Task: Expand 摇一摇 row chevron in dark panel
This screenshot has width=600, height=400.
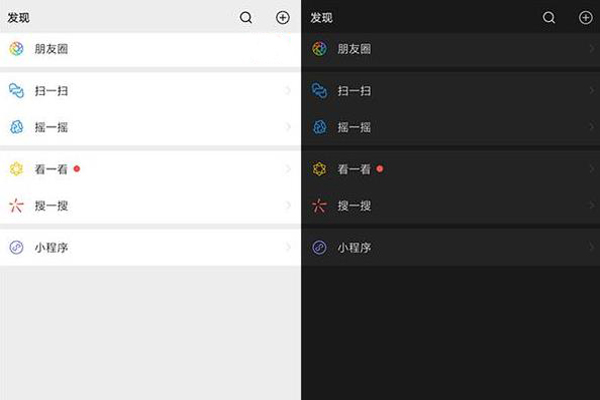Action: click(x=591, y=127)
